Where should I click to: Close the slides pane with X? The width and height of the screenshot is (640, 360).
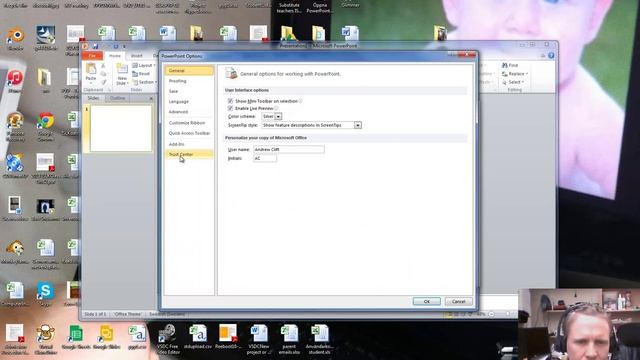click(x=151, y=98)
